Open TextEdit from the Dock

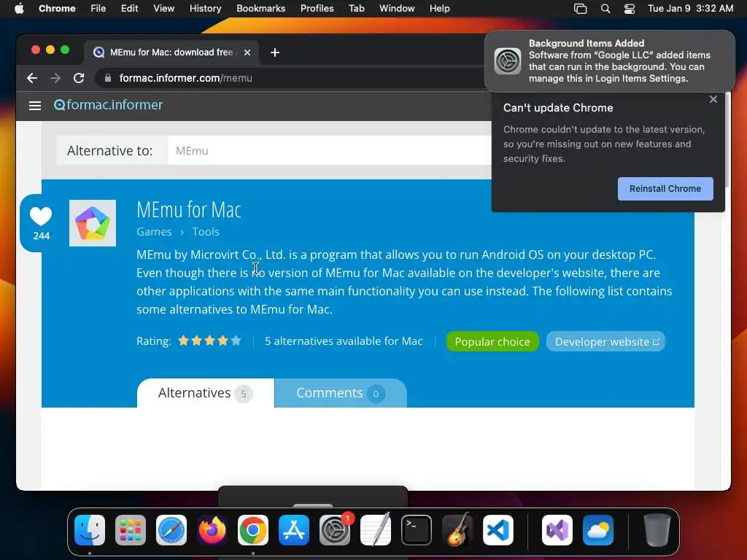376,530
